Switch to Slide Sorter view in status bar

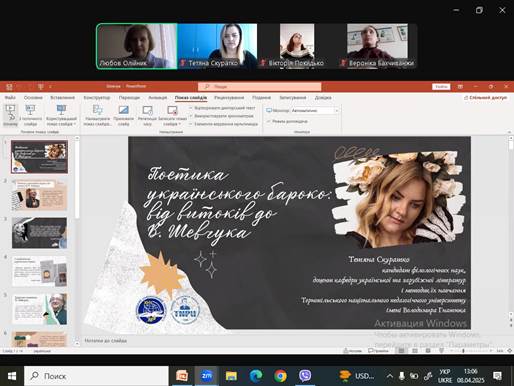click(x=415, y=351)
